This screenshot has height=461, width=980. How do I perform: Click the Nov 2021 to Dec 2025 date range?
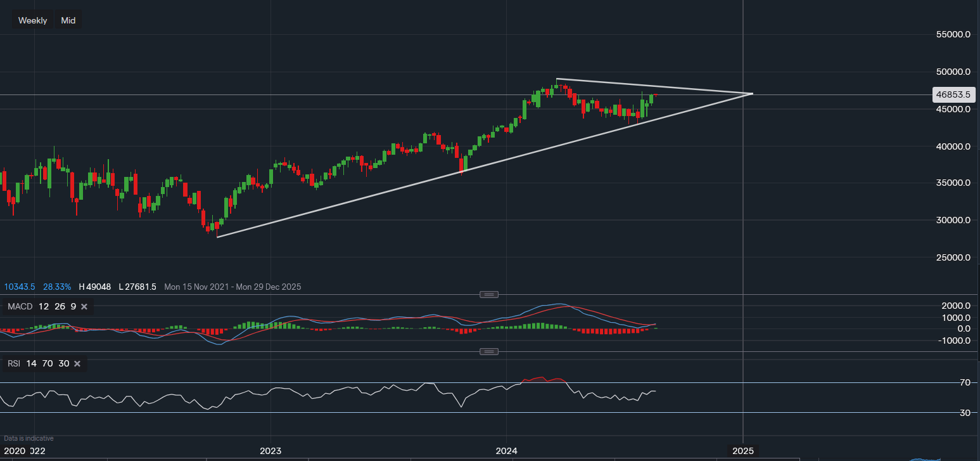pos(232,287)
